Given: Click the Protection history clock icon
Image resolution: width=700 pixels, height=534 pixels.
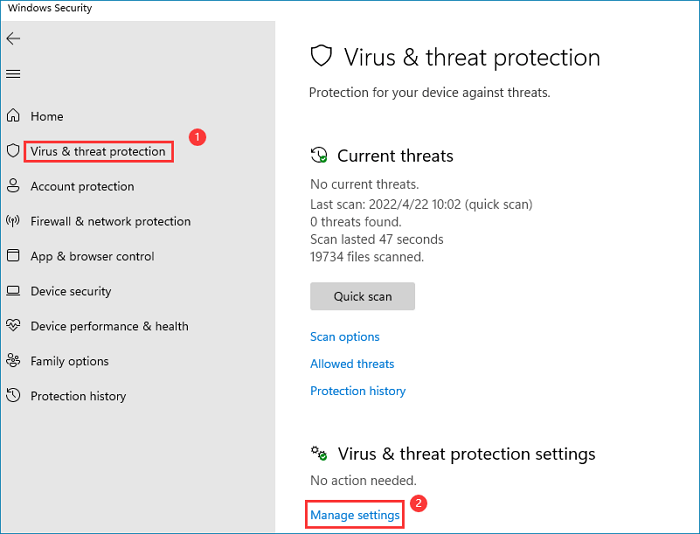Looking at the screenshot, I should pyautogui.click(x=13, y=396).
